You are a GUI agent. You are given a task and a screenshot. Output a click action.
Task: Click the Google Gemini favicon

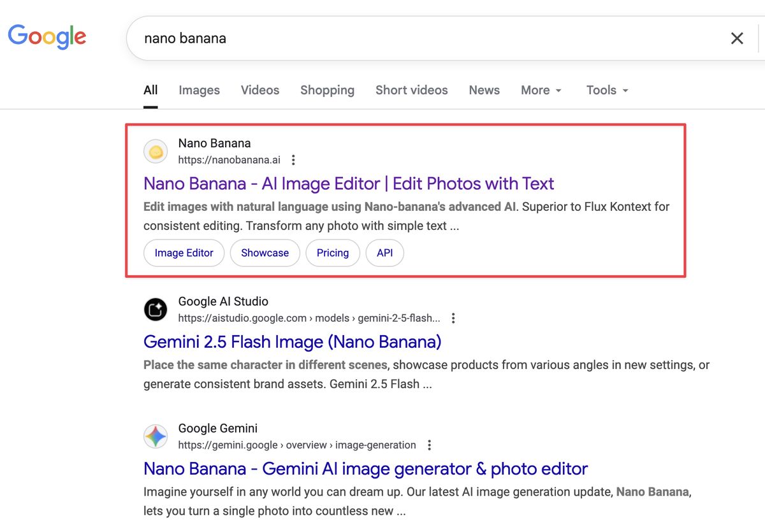click(x=156, y=436)
